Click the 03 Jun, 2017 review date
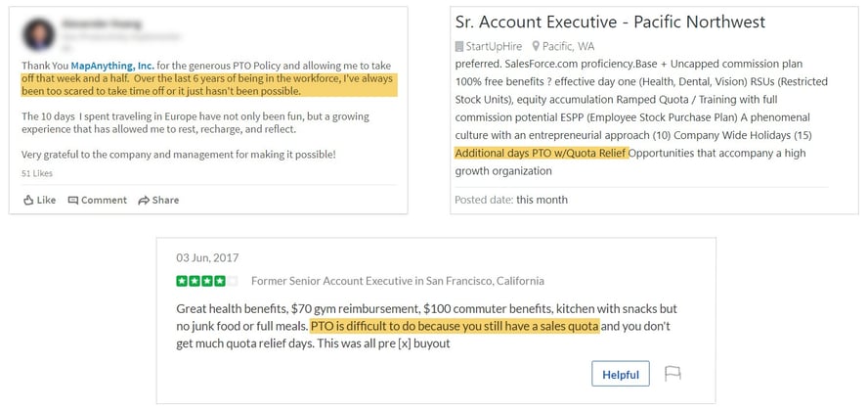The width and height of the screenshot is (868, 411). (x=207, y=257)
